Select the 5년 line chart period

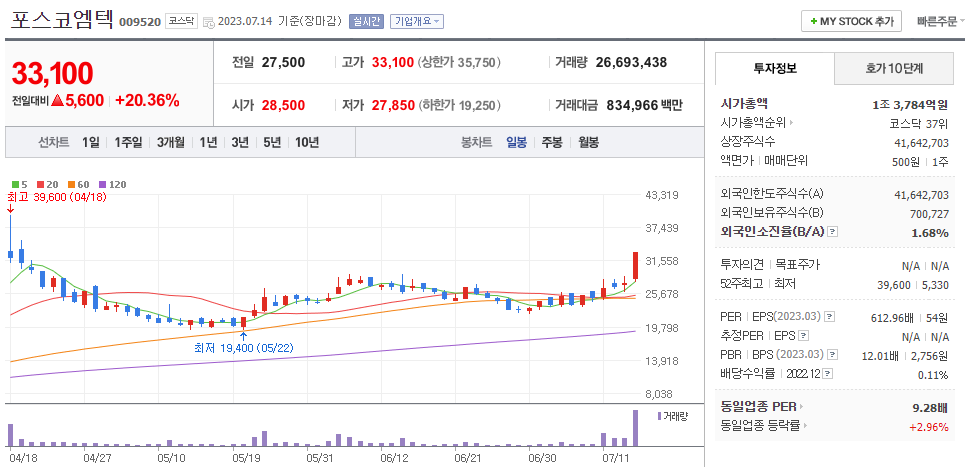coord(272,143)
